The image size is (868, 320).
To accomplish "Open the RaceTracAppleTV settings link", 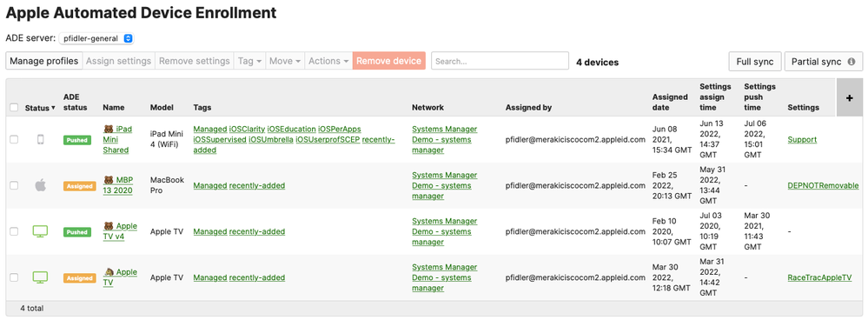I will tap(819, 277).
